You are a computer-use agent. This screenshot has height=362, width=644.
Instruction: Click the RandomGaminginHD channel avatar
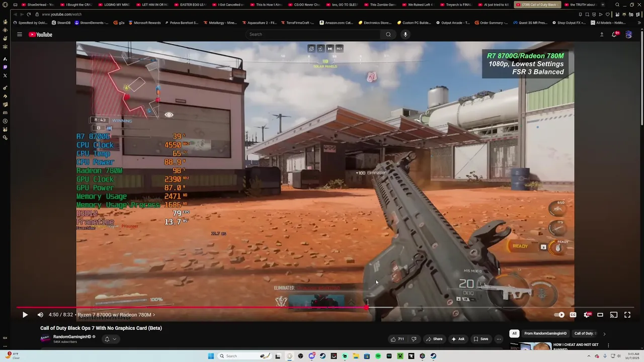[45, 339]
